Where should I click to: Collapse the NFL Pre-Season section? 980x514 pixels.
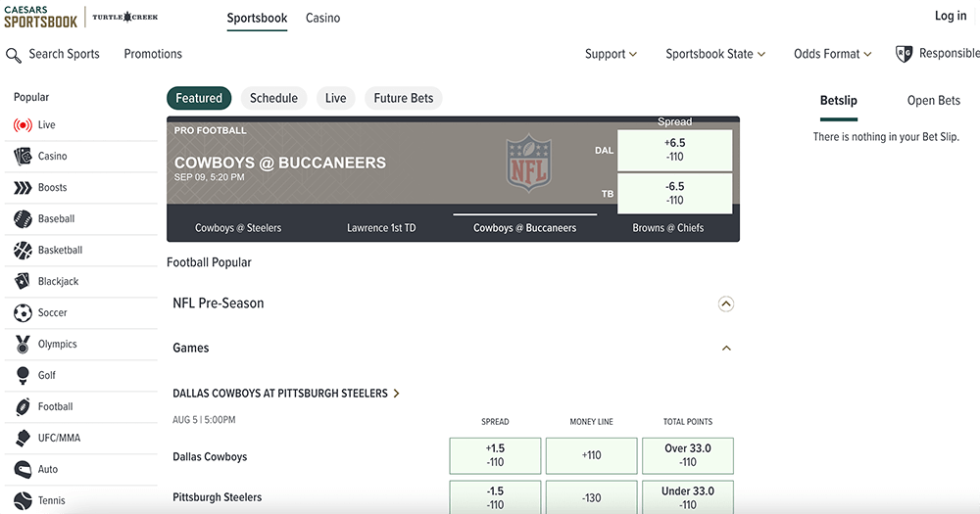(x=725, y=304)
